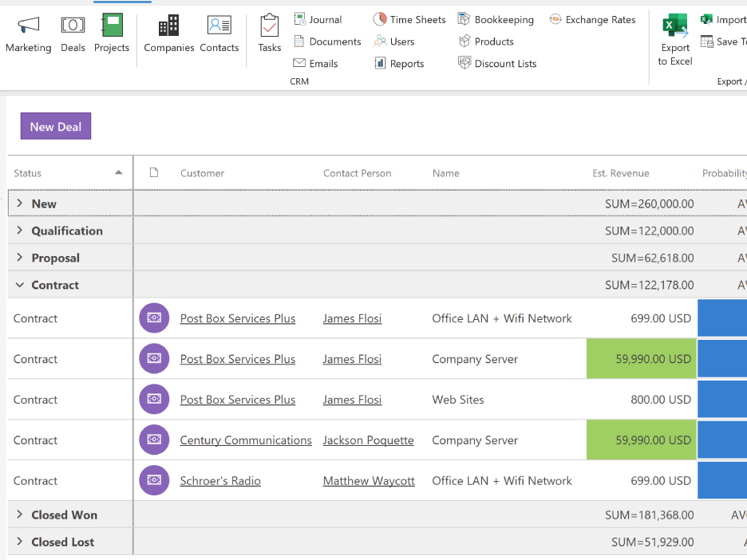This screenshot has height=560, width=747.
Task: Select Office LAN + Wifi Network in Schroer's row
Action: point(502,480)
